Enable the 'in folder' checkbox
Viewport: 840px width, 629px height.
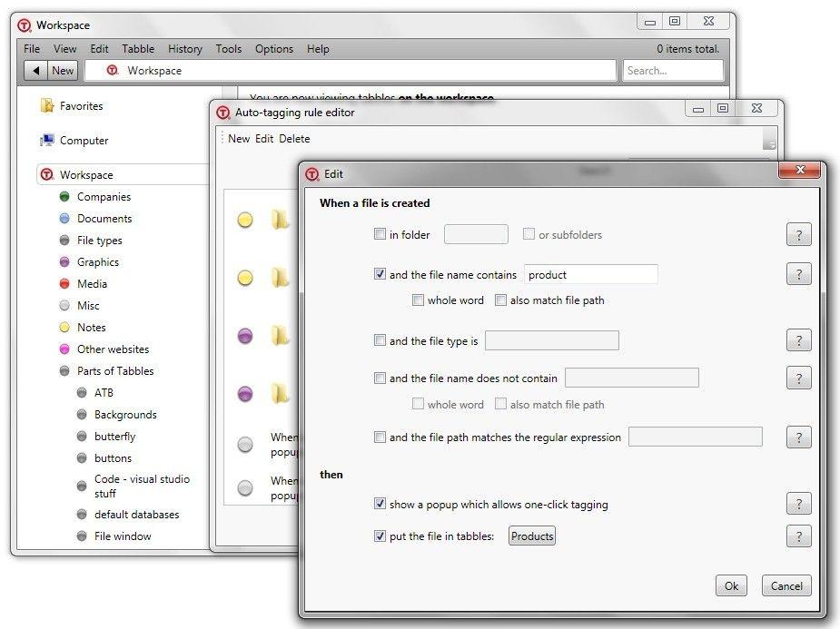click(x=380, y=234)
